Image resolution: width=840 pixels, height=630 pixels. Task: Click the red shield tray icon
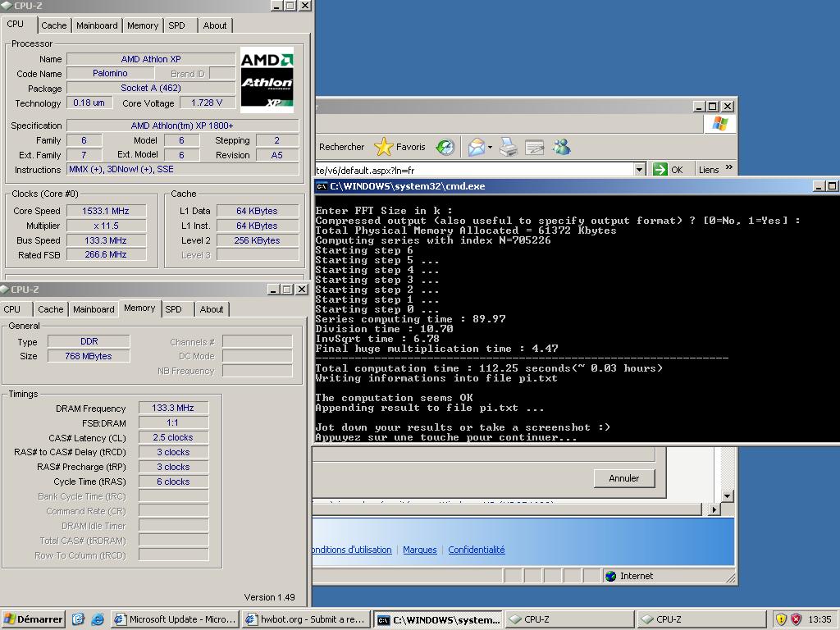tap(796, 619)
